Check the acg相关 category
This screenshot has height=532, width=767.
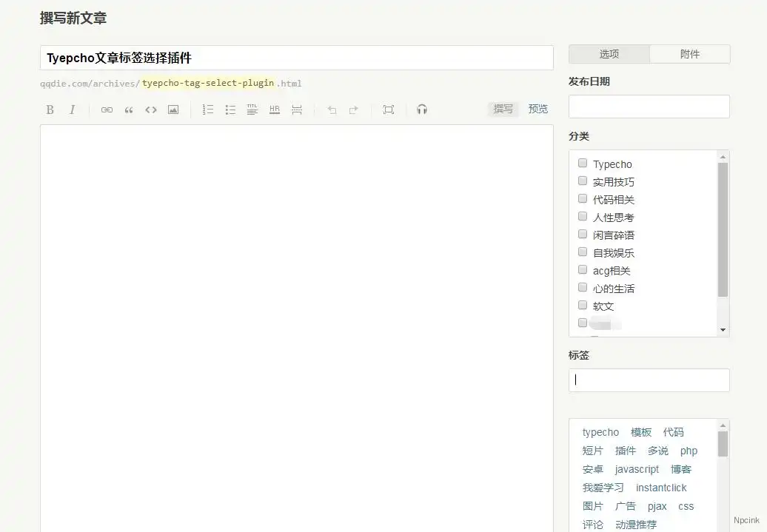583,269
